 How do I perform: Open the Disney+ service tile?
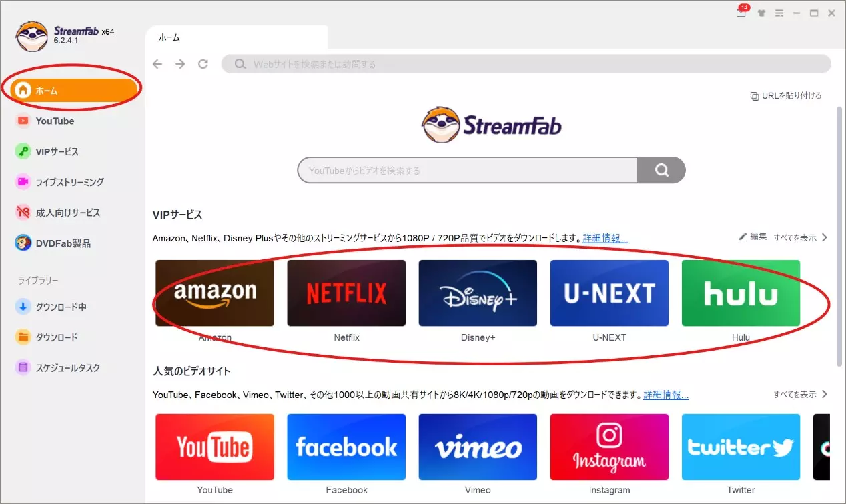pyautogui.click(x=478, y=293)
